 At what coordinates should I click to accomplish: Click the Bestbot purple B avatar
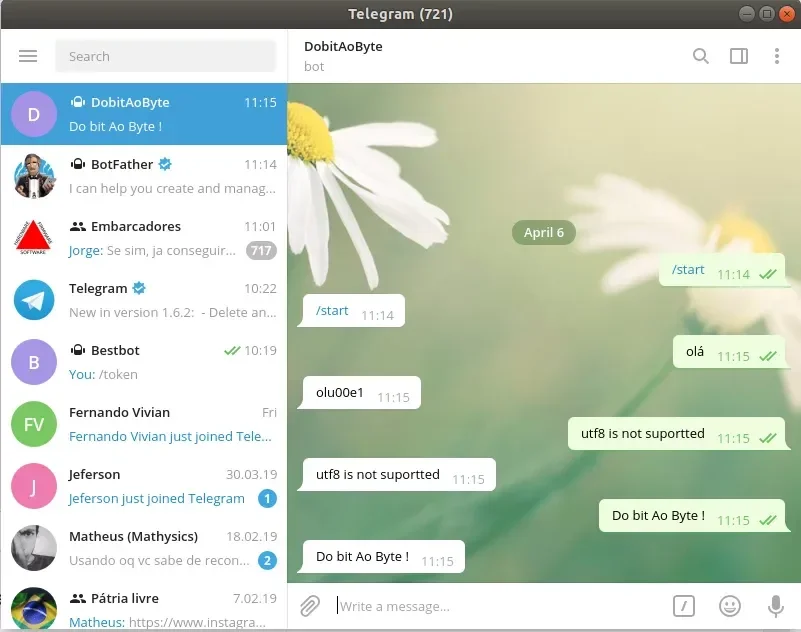tap(34, 362)
